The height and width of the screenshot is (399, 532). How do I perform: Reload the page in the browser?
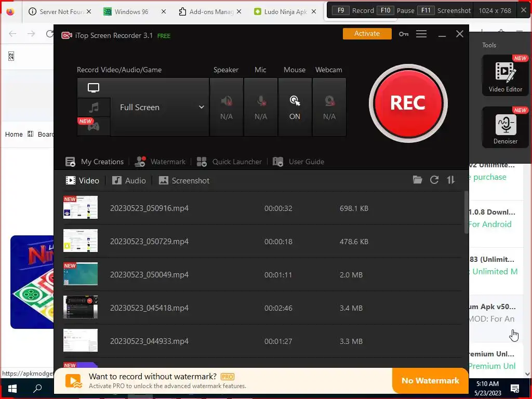[49, 34]
